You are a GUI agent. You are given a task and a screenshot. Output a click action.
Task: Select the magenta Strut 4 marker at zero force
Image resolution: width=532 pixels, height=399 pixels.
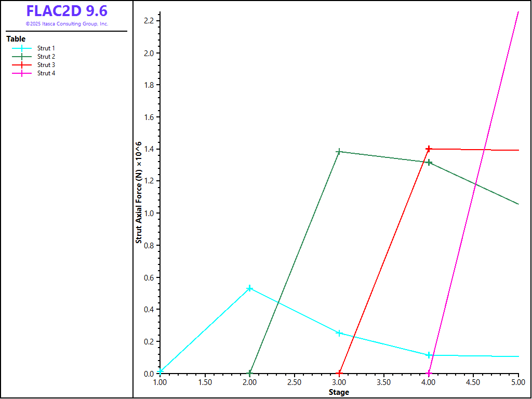[429, 374]
